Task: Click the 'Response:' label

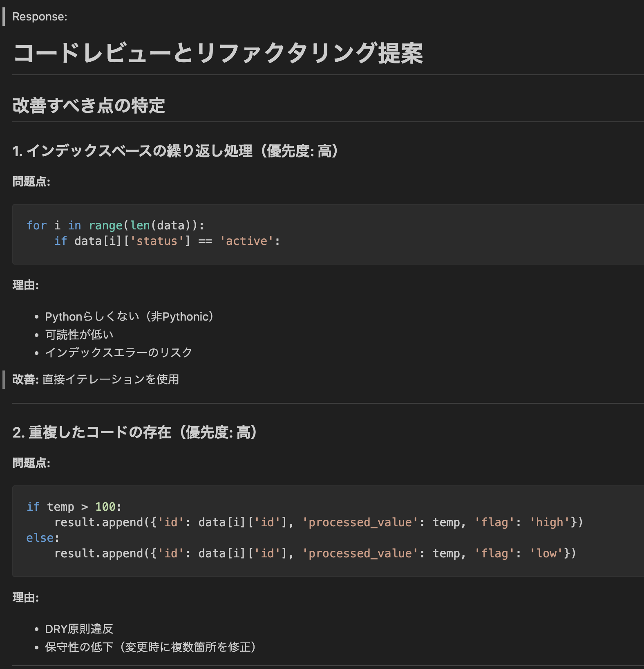Action: pos(40,17)
